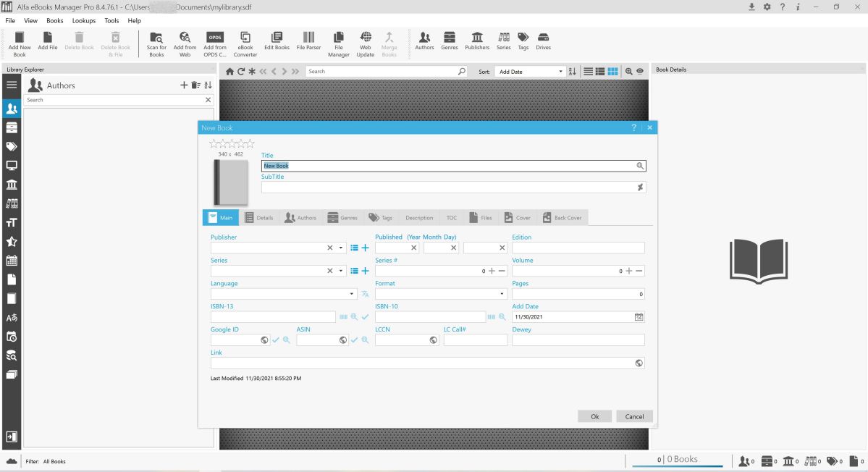Click the five-star rating control
This screenshot has width=868, height=472.
232,144
